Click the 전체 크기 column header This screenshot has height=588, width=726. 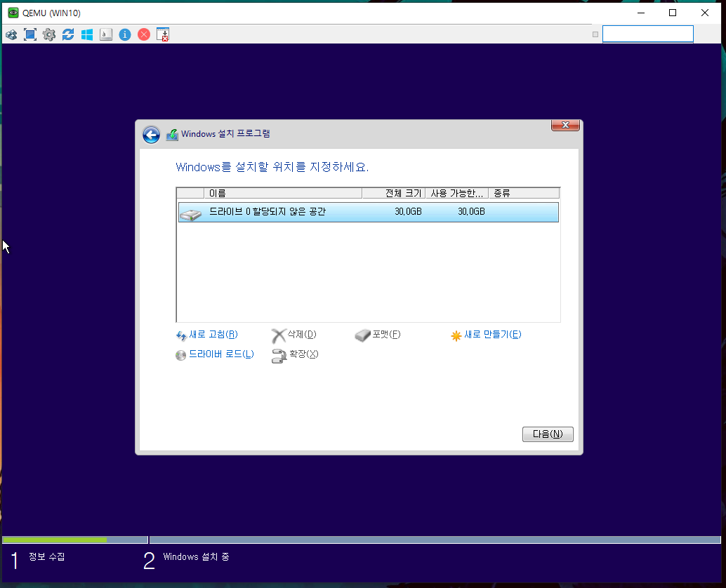tap(394, 193)
